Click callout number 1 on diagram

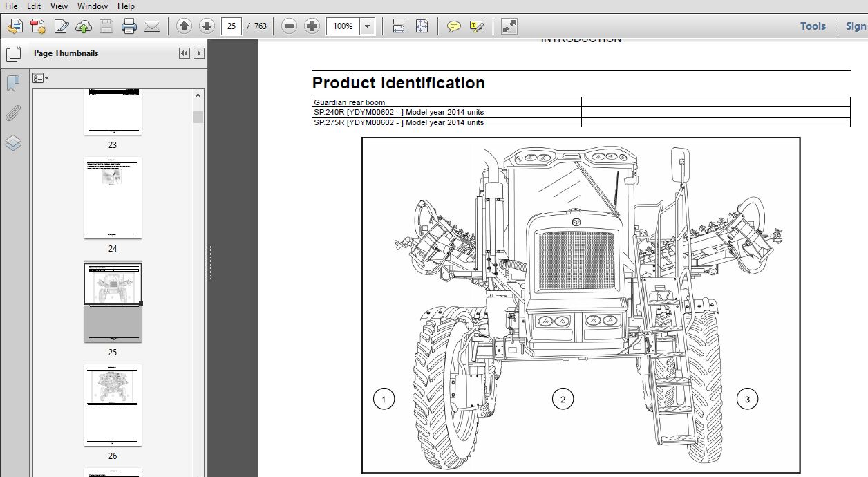[384, 399]
